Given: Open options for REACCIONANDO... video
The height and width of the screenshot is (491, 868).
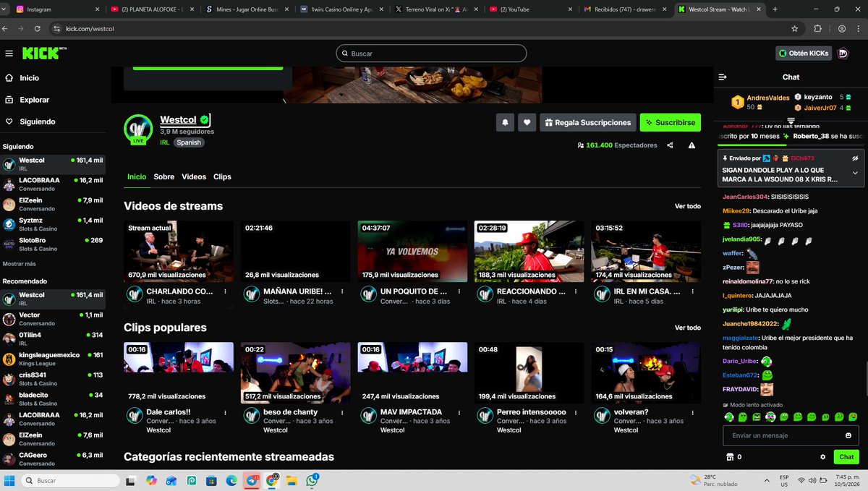Looking at the screenshot, I should tap(576, 291).
